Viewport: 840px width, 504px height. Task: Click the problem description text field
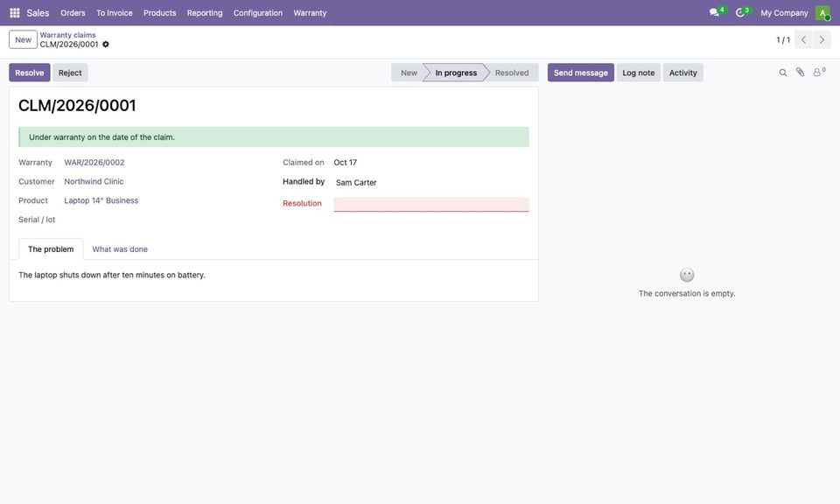[273, 276]
